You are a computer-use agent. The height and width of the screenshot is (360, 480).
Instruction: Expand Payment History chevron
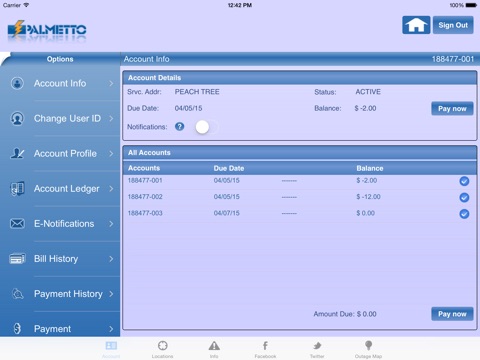111,294
